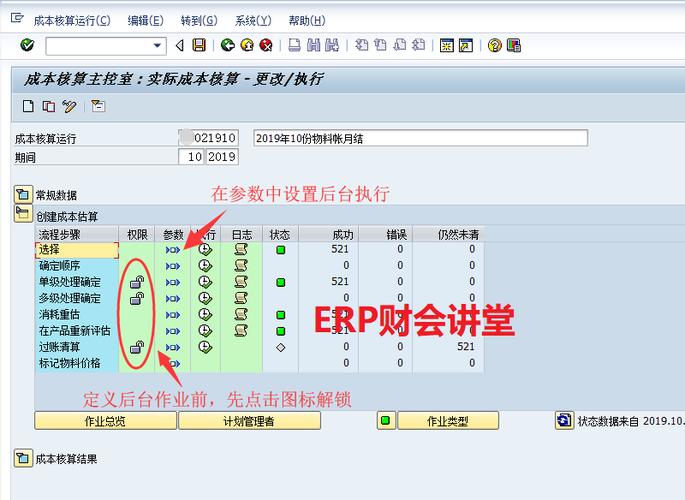Click the yellow Help question mark icon
Screen dimensions: 685x500
pos(495,45)
